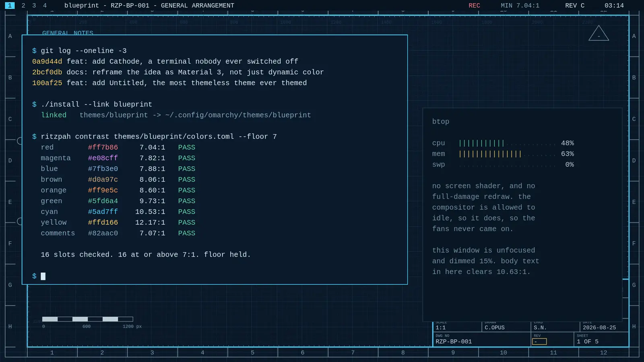
Task: Click the 1:1 scale field in title block
Action: (441, 327)
